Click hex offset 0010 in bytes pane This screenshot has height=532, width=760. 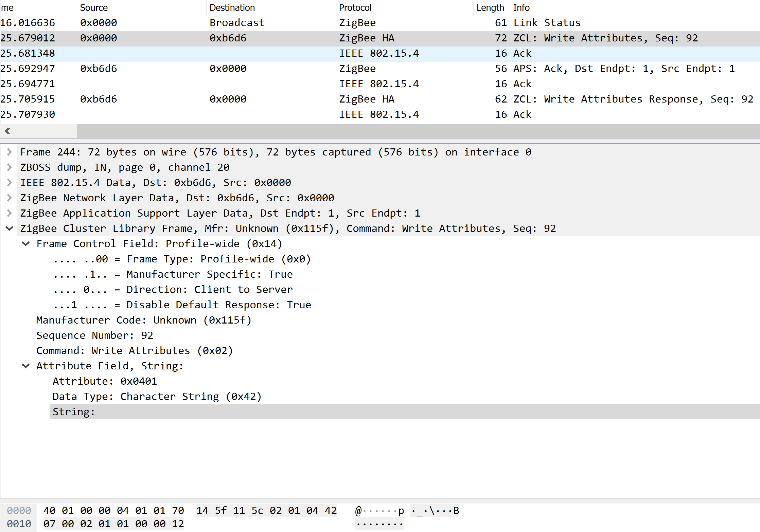pyautogui.click(x=19, y=524)
